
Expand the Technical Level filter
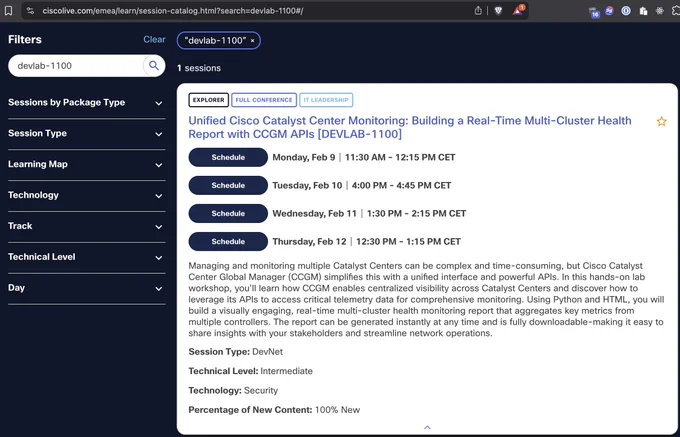(x=87, y=257)
